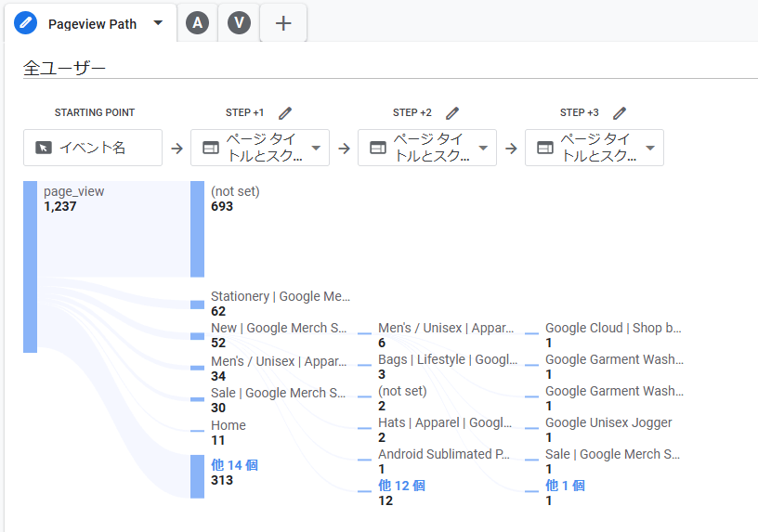Open the STEP +2 ページタイトル dropdown
Viewport: 758px width, 532px height.
click(x=427, y=148)
